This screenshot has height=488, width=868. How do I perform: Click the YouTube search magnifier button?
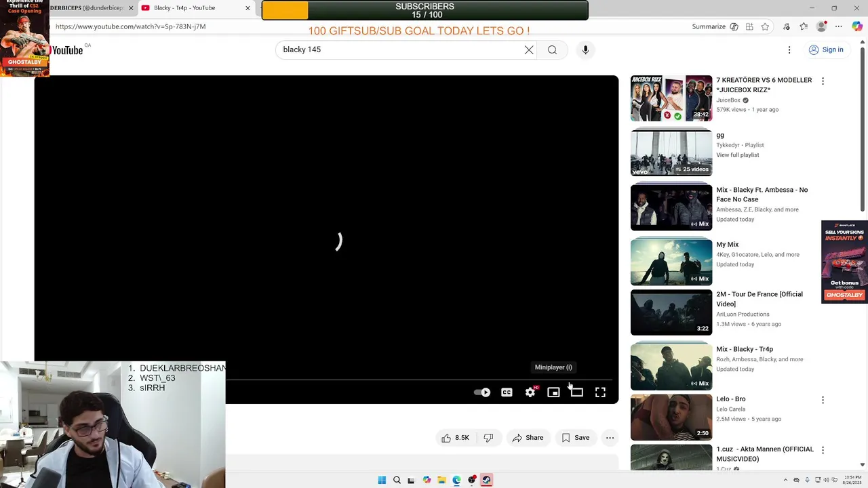(552, 49)
